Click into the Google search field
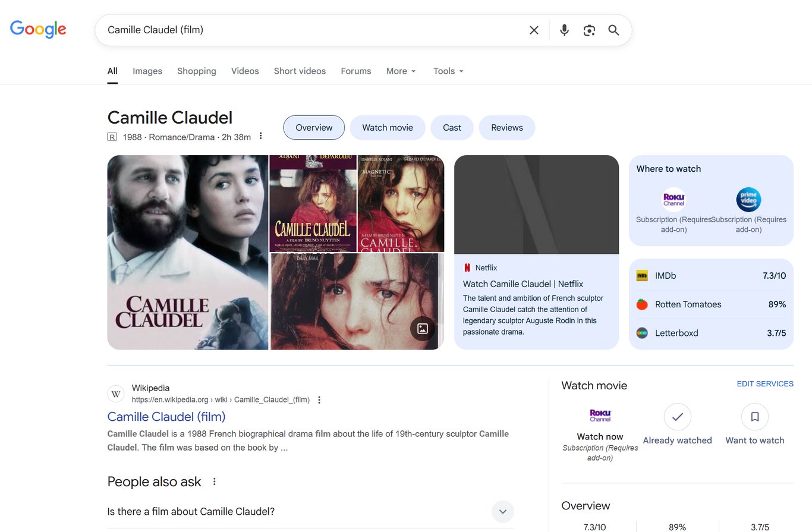This screenshot has width=812, height=532. coord(312,30)
